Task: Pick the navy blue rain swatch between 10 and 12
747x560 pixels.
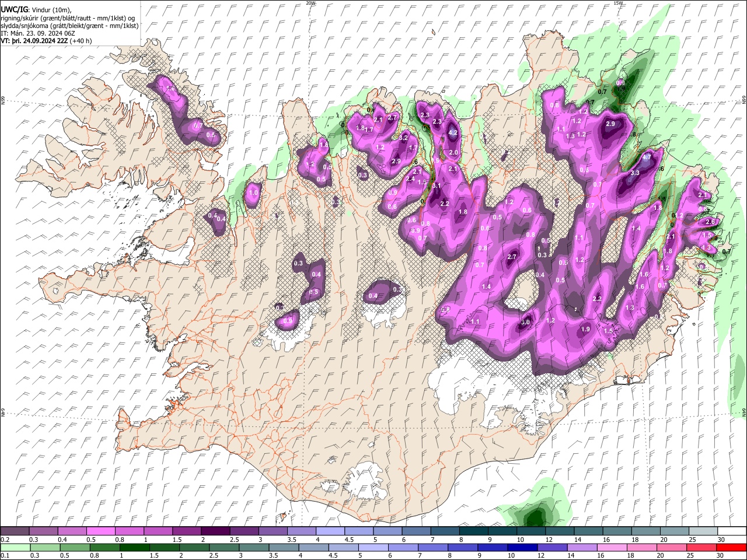Action: click(522, 547)
